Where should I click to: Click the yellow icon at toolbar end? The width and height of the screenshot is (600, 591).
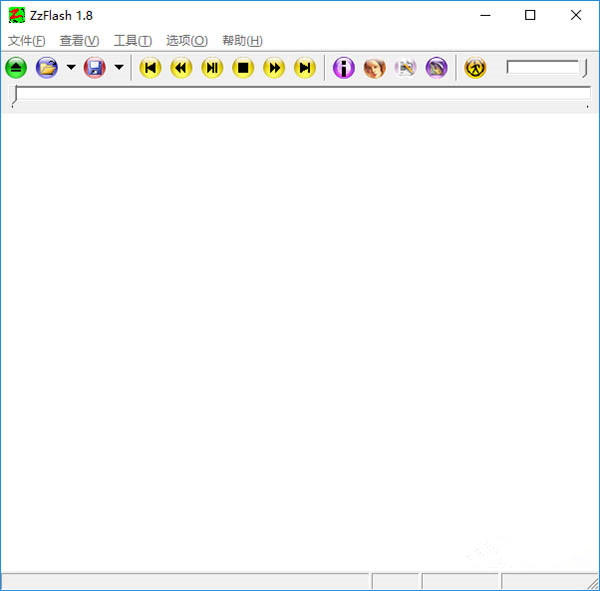[x=475, y=68]
